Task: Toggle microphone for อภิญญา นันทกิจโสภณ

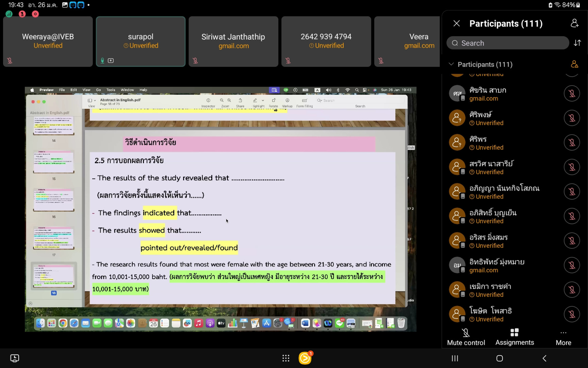Action: point(572,191)
